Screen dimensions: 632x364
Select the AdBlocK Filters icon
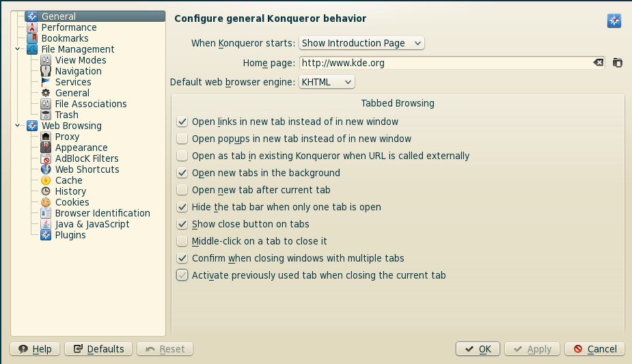pos(46,158)
